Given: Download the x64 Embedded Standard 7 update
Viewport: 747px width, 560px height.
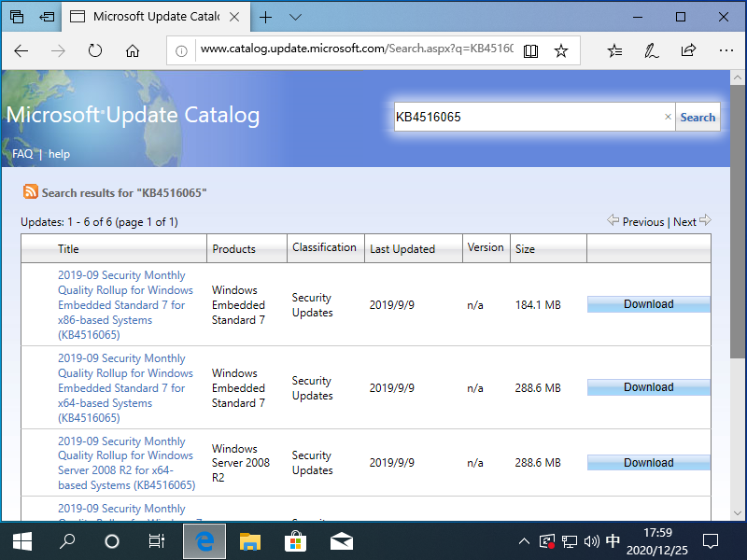Looking at the screenshot, I should tap(648, 386).
